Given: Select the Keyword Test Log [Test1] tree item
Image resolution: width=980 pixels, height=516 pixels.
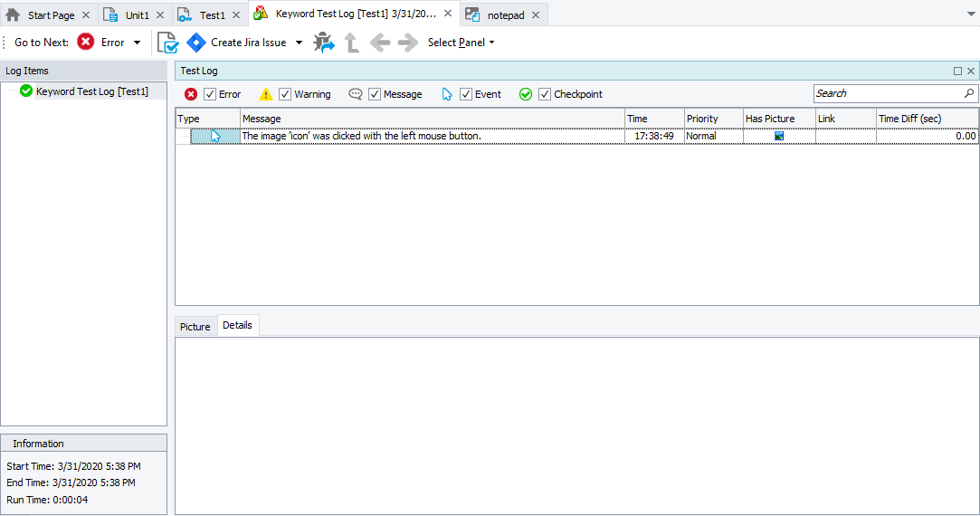Looking at the screenshot, I should 92,91.
